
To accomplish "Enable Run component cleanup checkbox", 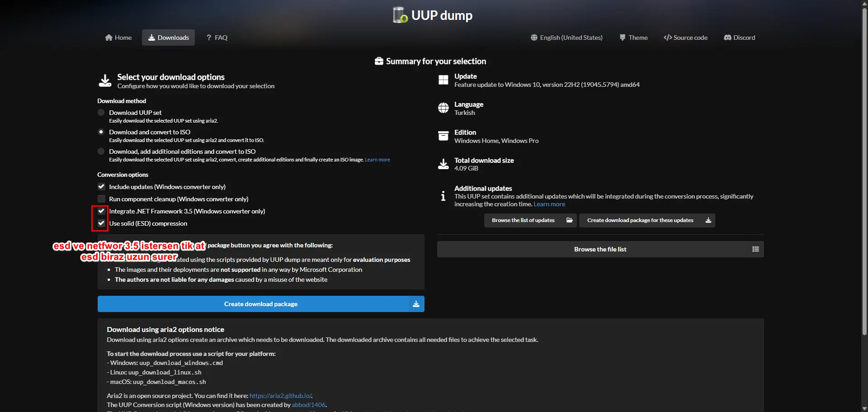I will click(101, 199).
